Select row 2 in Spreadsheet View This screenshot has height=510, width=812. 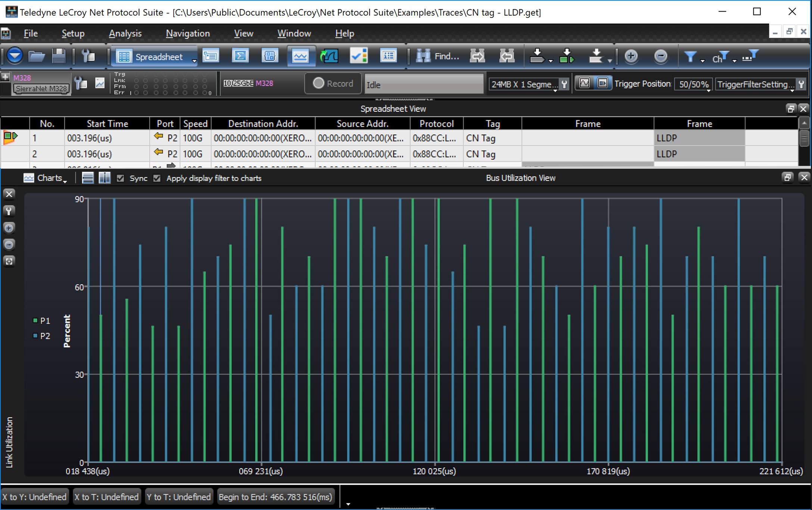[x=399, y=154]
